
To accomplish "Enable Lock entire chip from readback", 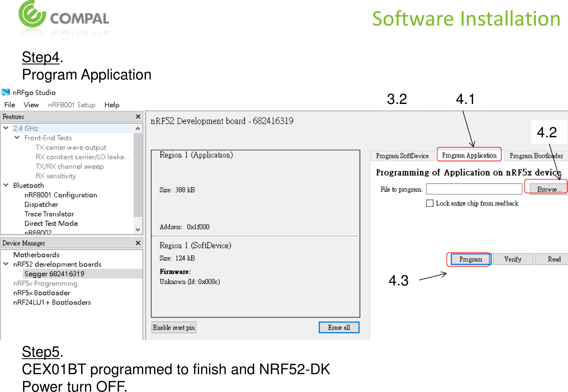I will pos(430,203).
